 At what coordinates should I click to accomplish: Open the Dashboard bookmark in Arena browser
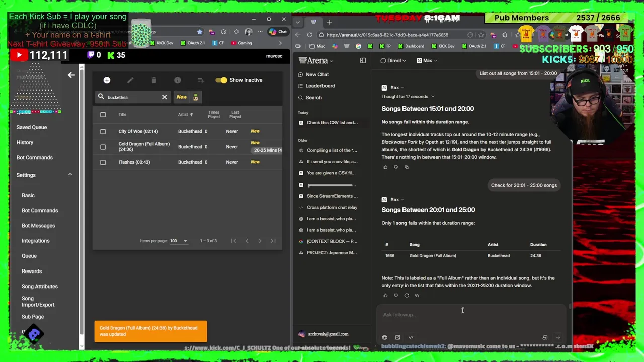tap(411, 46)
